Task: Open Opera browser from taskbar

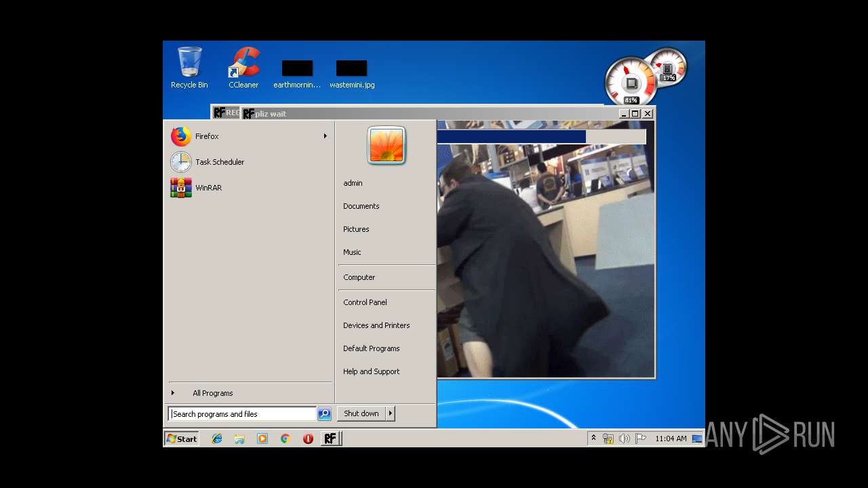Action: tap(308, 439)
